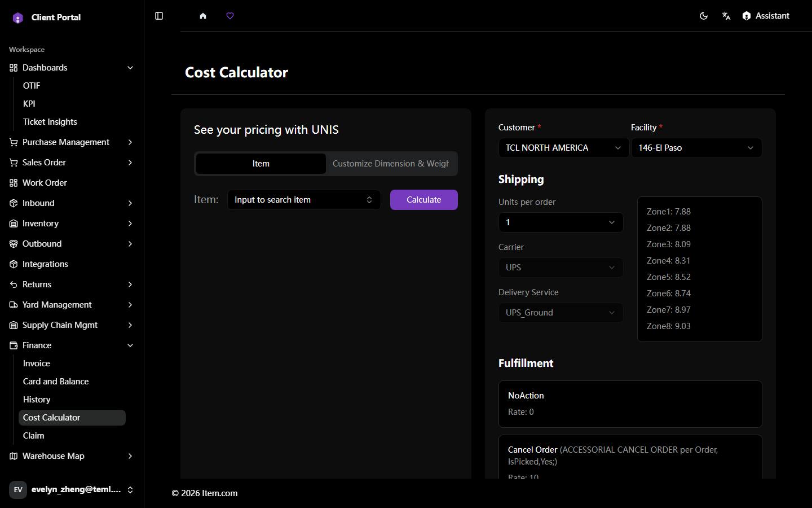The height and width of the screenshot is (508, 812).
Task: Click the evelyn_zheng account name
Action: (76, 489)
